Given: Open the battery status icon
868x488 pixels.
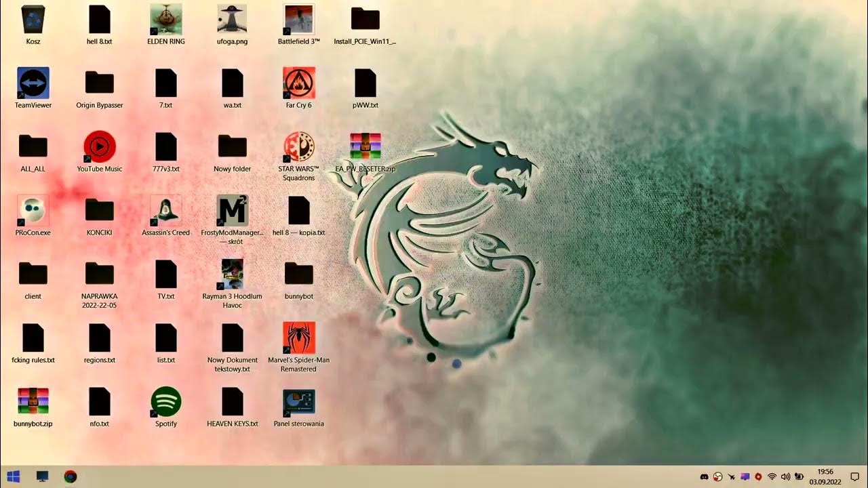Looking at the screenshot, I should click(x=800, y=477).
